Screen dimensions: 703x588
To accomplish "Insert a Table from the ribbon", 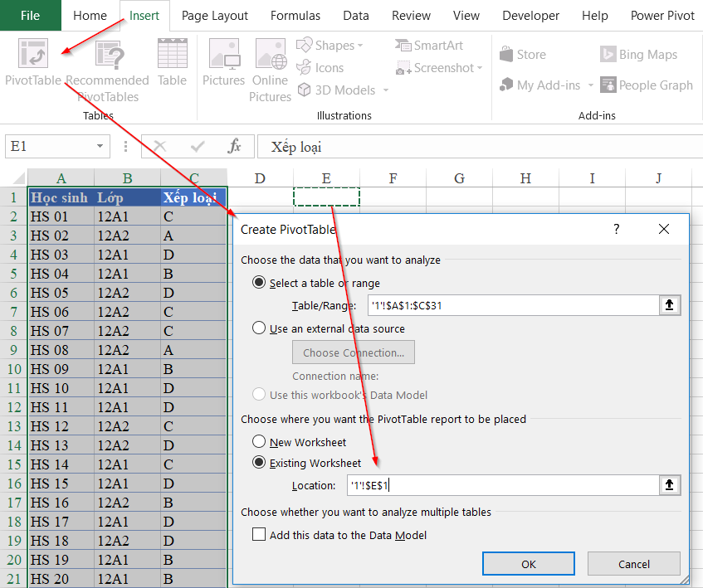I will pyautogui.click(x=172, y=63).
